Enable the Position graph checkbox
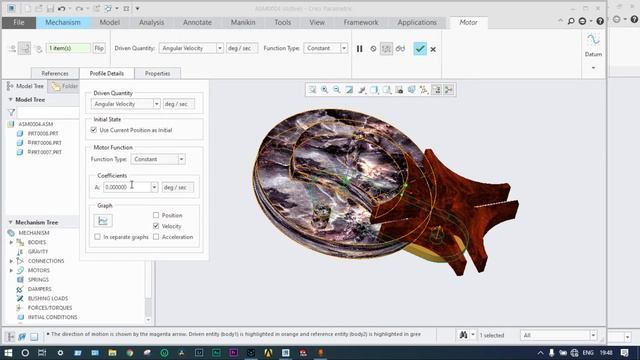This screenshot has width=640, height=360. (156, 215)
